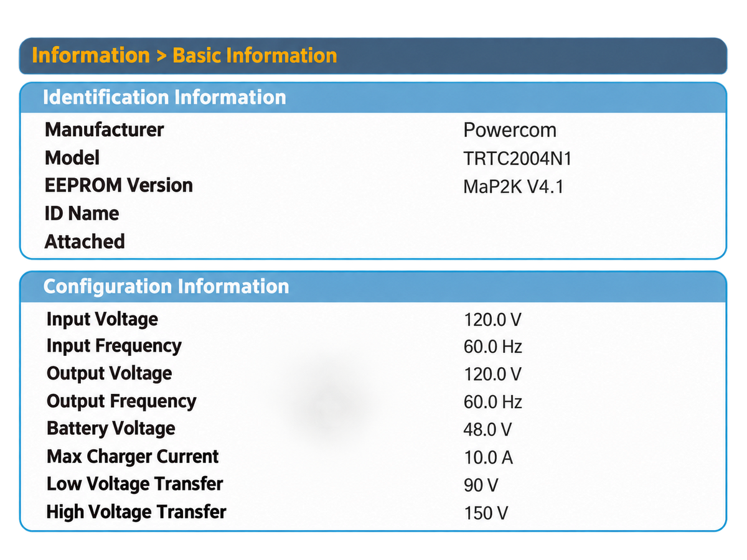Select the 10.0 A charger current value
Screen dimensions: 747x560
pyautogui.click(x=488, y=458)
